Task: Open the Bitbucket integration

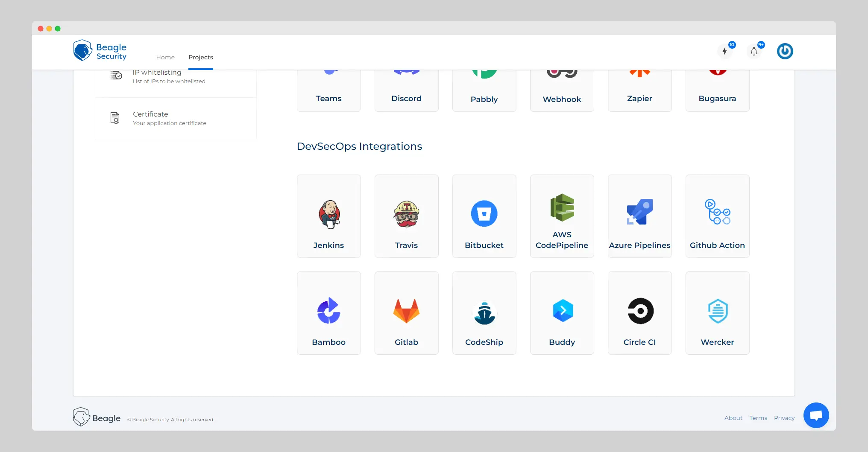Action: click(484, 216)
